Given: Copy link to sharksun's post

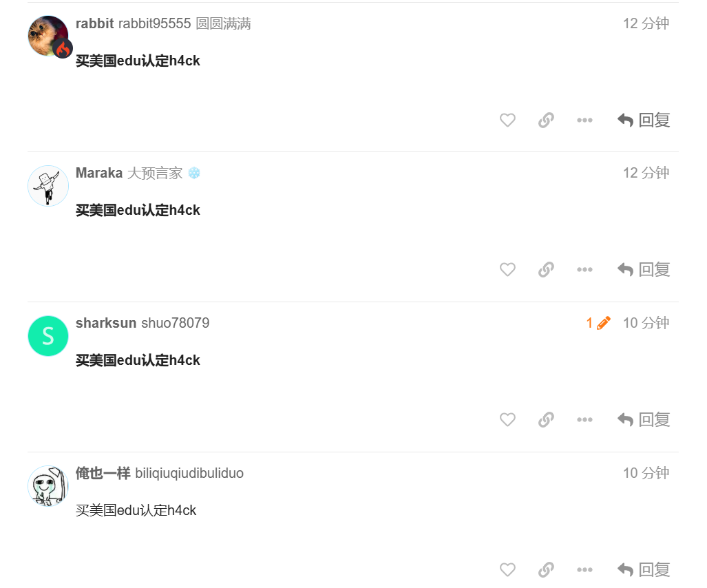Looking at the screenshot, I should pyautogui.click(x=546, y=420).
